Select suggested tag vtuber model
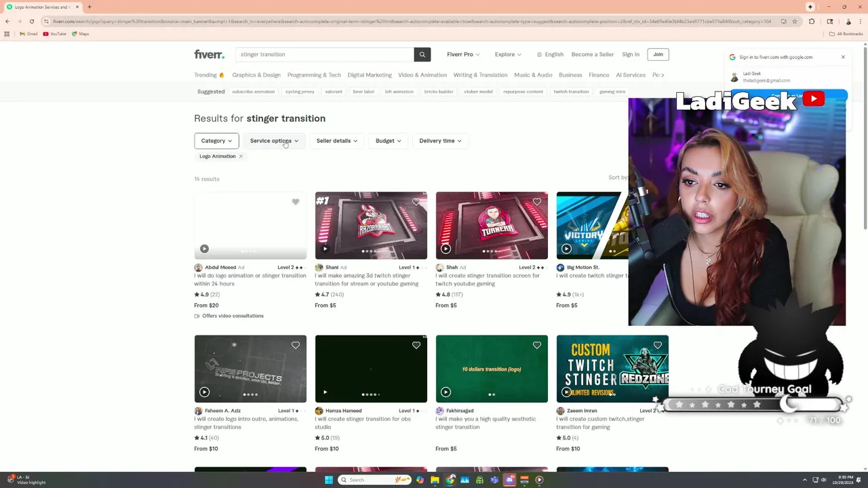This screenshot has height=488, width=868. [478, 91]
